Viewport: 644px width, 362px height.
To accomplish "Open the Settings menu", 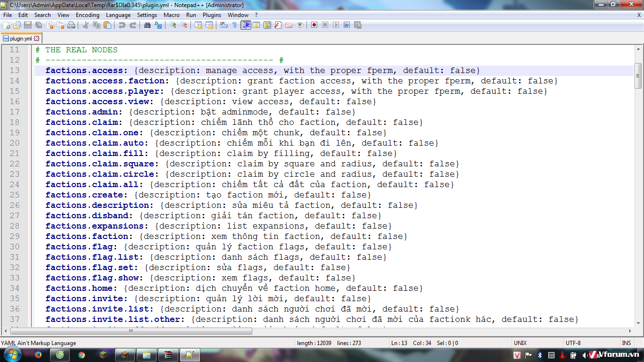I will click(147, 15).
